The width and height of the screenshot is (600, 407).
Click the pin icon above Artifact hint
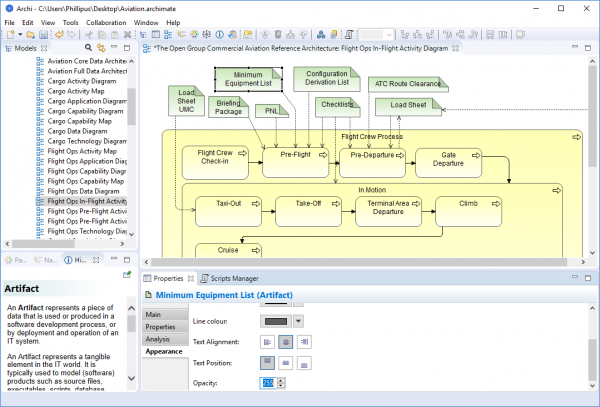point(127,274)
